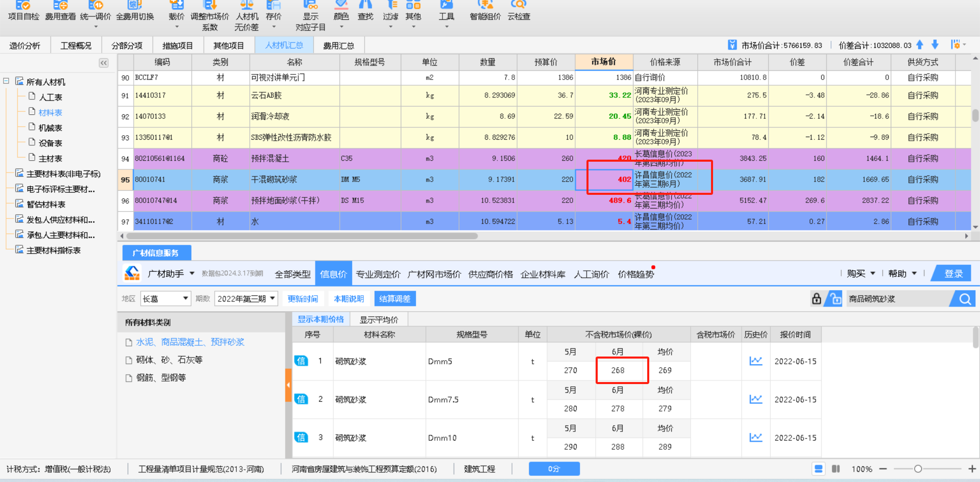This screenshot has height=482, width=980.
Task: Switch to 造价分析 tab
Action: pos(24,45)
